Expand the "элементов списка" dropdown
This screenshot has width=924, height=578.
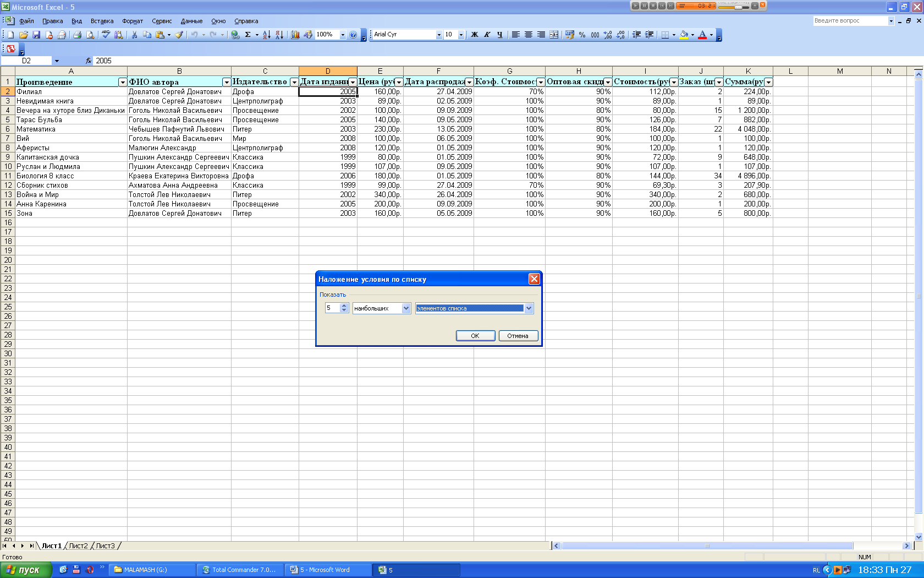pos(529,308)
